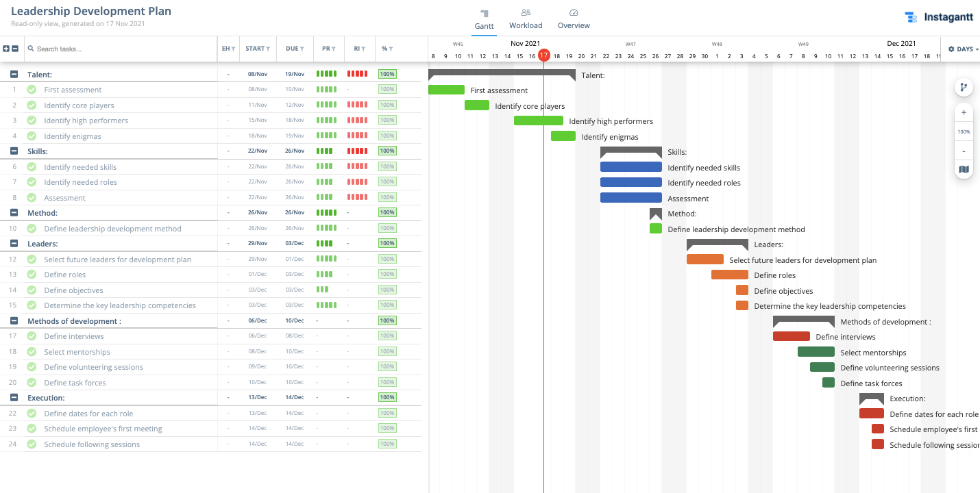The height and width of the screenshot is (493, 980).
Task: Filter the PR priority column
Action: [x=329, y=49]
